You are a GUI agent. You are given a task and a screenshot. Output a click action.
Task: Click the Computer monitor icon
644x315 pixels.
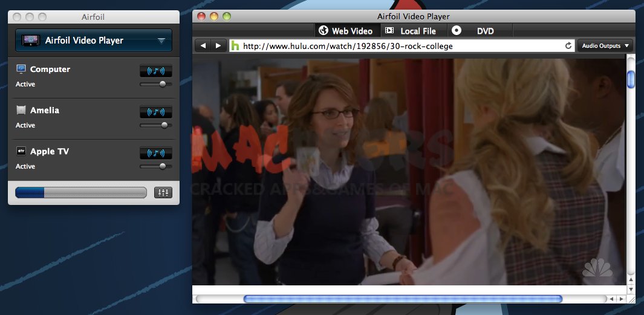[x=21, y=69]
